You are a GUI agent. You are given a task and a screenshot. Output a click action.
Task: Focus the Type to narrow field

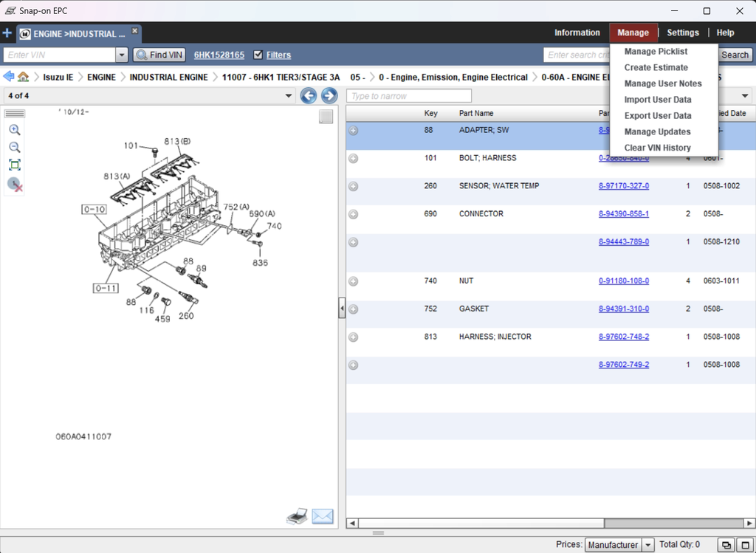pos(409,95)
